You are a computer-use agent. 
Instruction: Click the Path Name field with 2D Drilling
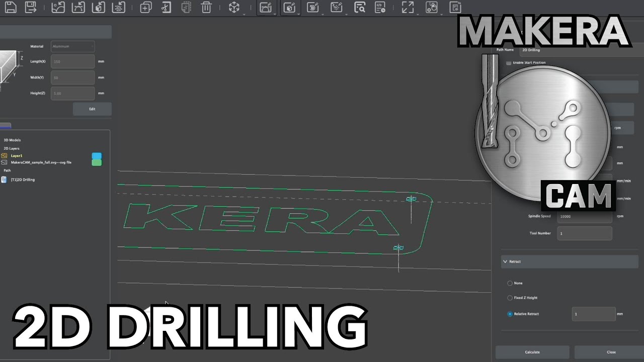[582, 50]
